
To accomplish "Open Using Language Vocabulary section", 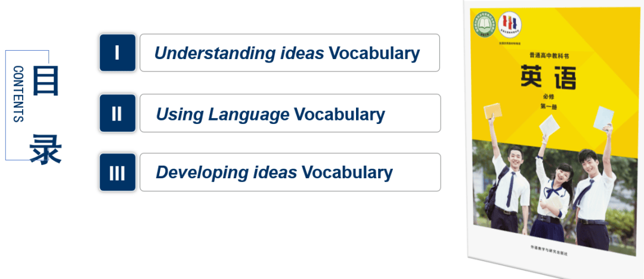I will [290, 113].
